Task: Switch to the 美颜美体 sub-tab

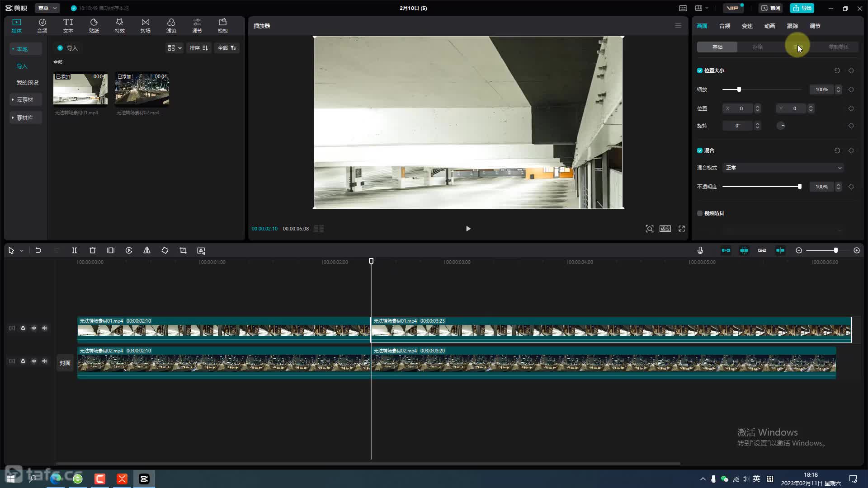Action: 838,47
